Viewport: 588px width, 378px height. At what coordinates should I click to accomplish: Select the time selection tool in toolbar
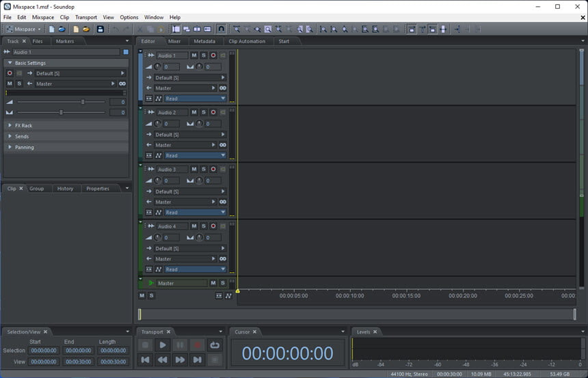coord(176,29)
